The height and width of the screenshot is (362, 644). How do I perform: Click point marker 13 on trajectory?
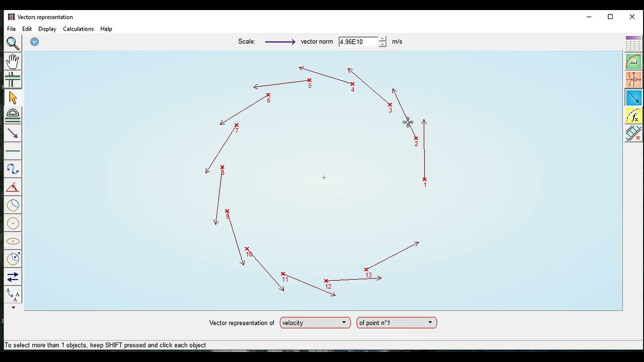366,269
